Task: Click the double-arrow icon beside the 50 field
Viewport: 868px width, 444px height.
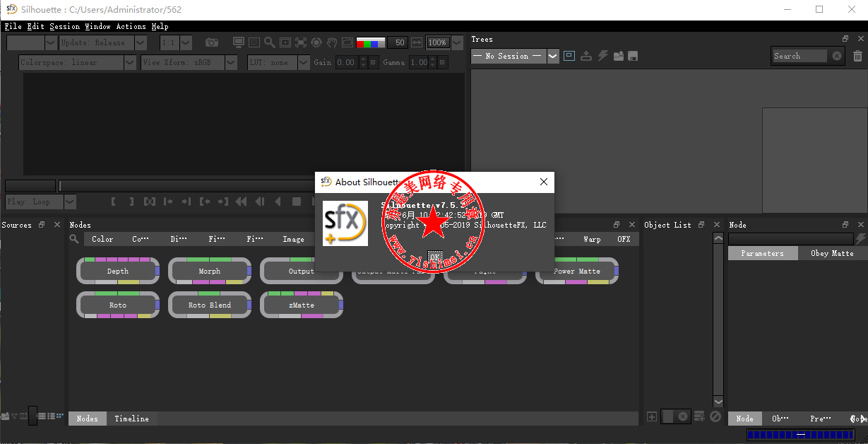Action: 417,42
